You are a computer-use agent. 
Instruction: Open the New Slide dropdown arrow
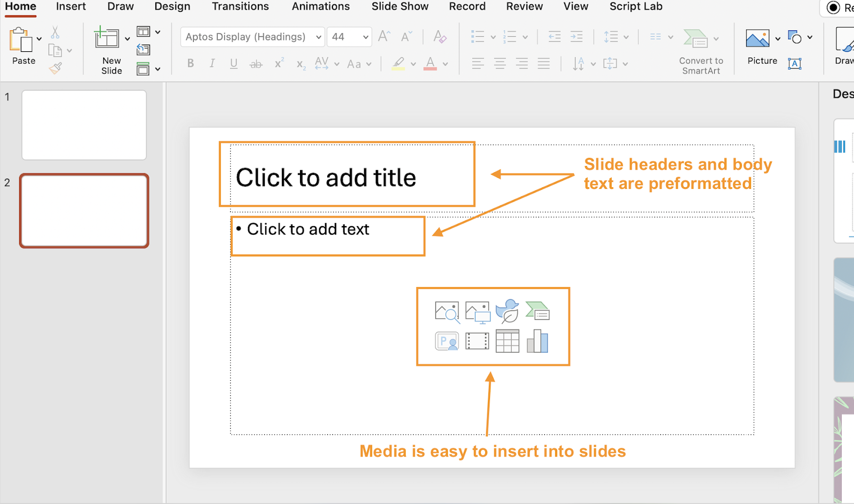coord(127,38)
